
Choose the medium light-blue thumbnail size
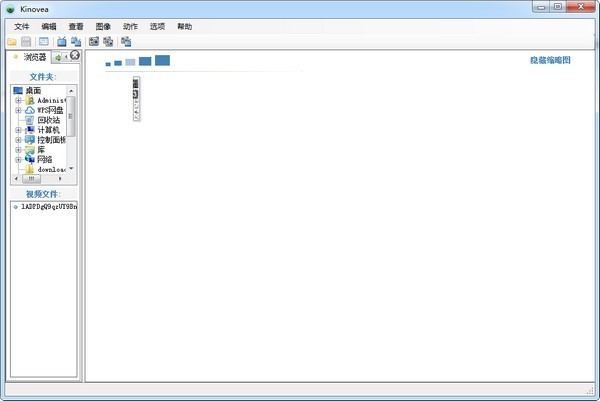pos(130,62)
